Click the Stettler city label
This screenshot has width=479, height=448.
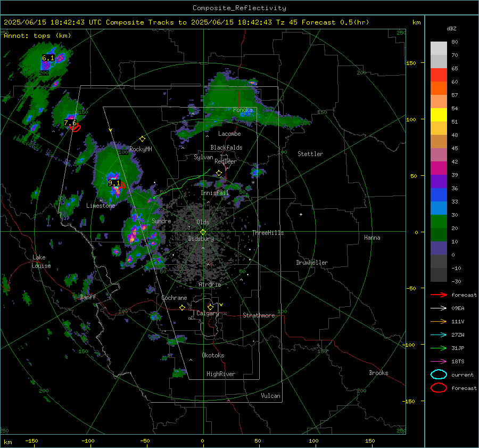(x=310, y=154)
